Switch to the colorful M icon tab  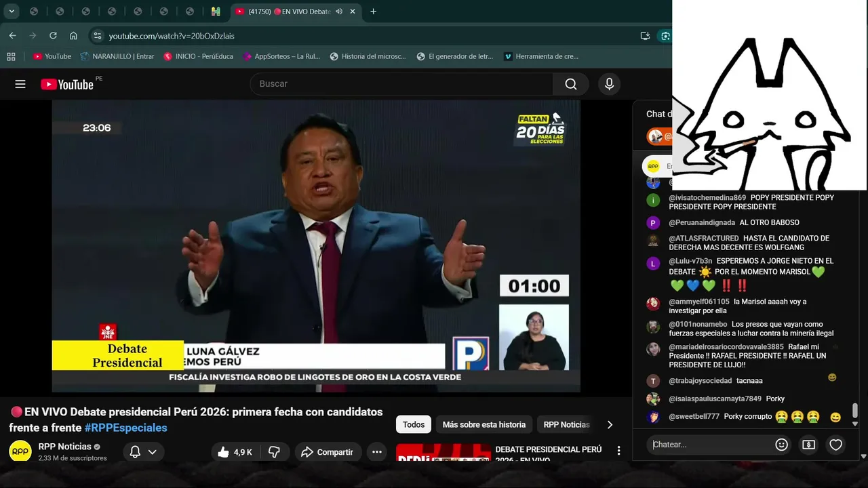tap(216, 12)
